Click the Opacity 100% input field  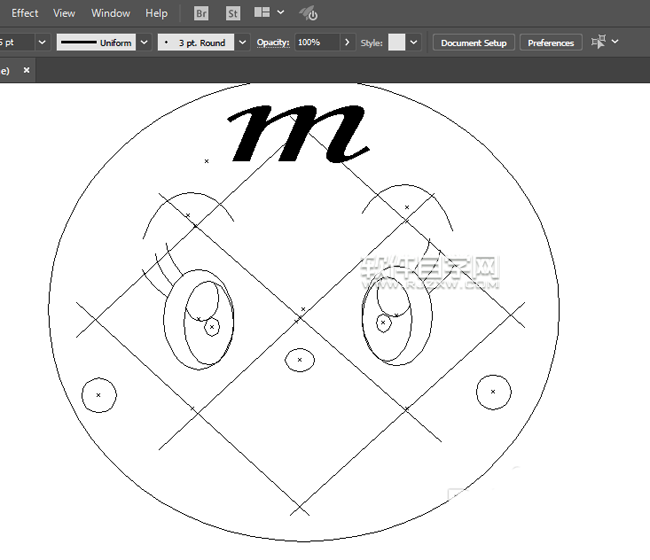point(318,42)
